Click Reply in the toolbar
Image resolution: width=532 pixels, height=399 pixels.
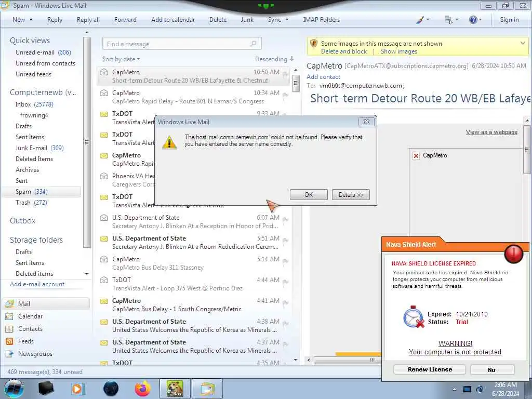click(x=55, y=20)
